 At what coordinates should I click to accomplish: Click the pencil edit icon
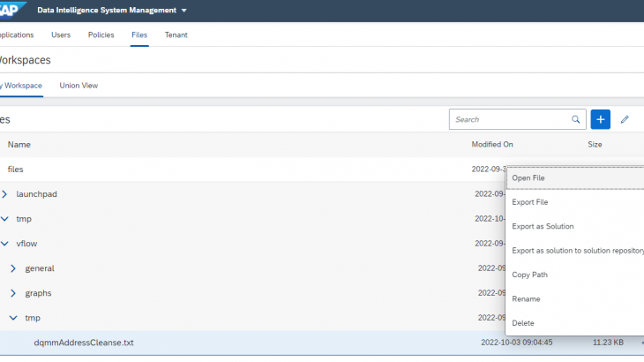625,119
